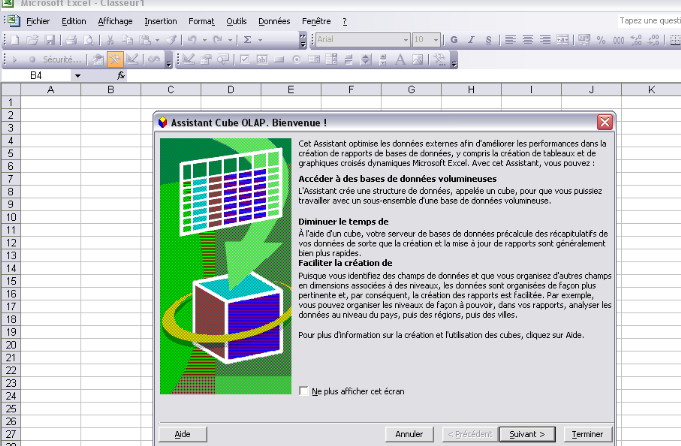Click the Undo arrow icon
The image size is (681, 446).
coord(192,40)
